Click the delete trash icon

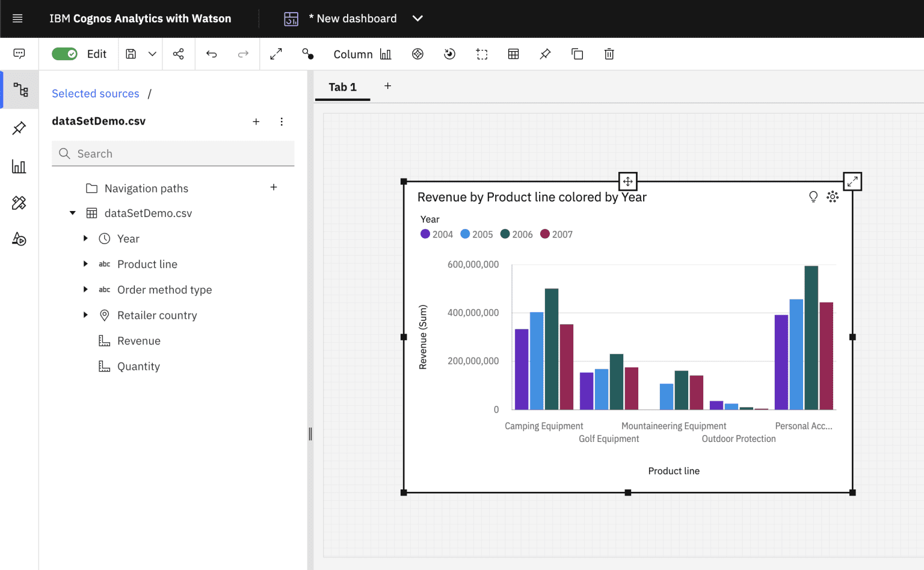(609, 54)
